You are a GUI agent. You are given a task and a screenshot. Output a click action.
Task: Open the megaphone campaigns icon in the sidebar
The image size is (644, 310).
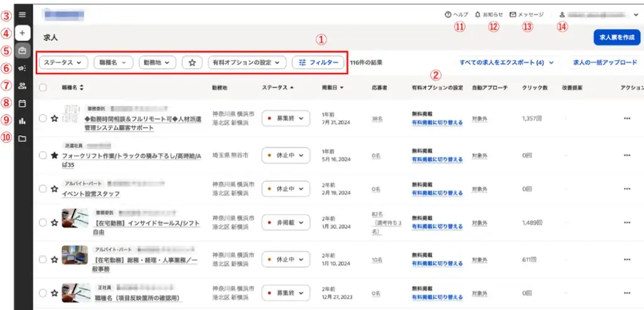[23, 69]
